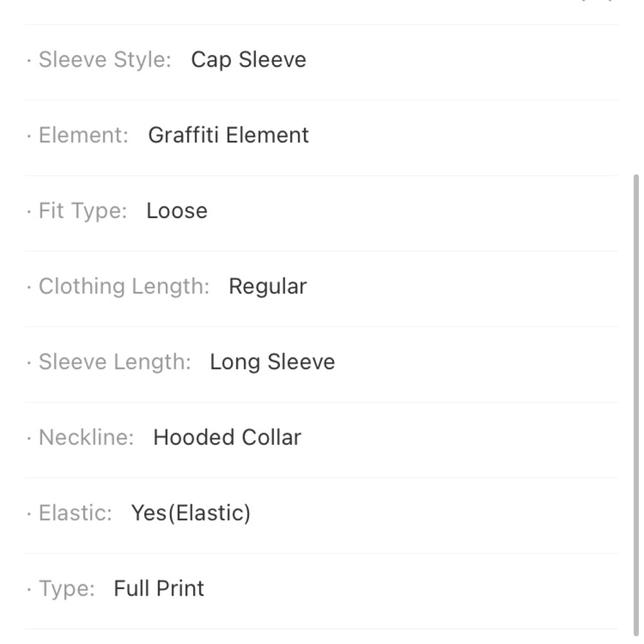Click the Clothing Length label

(124, 287)
